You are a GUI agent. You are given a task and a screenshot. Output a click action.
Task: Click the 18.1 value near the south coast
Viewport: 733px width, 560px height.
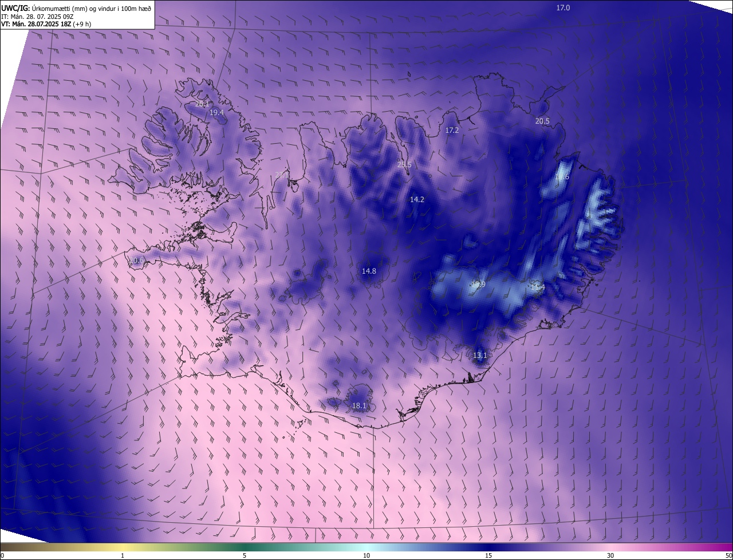pos(359,405)
